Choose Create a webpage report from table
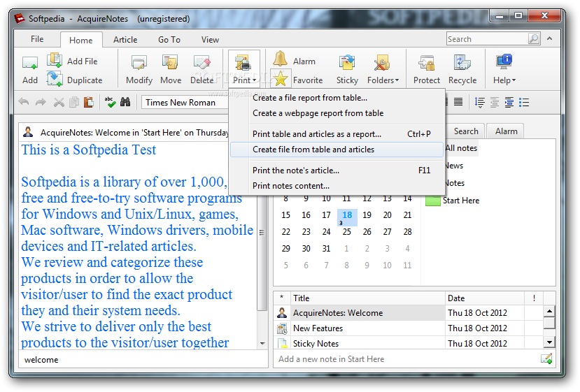 click(337, 113)
